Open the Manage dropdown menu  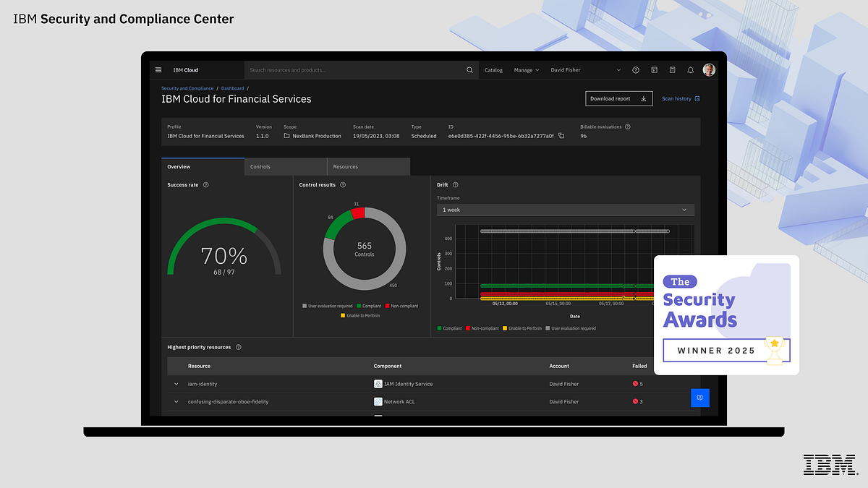pyautogui.click(x=527, y=70)
